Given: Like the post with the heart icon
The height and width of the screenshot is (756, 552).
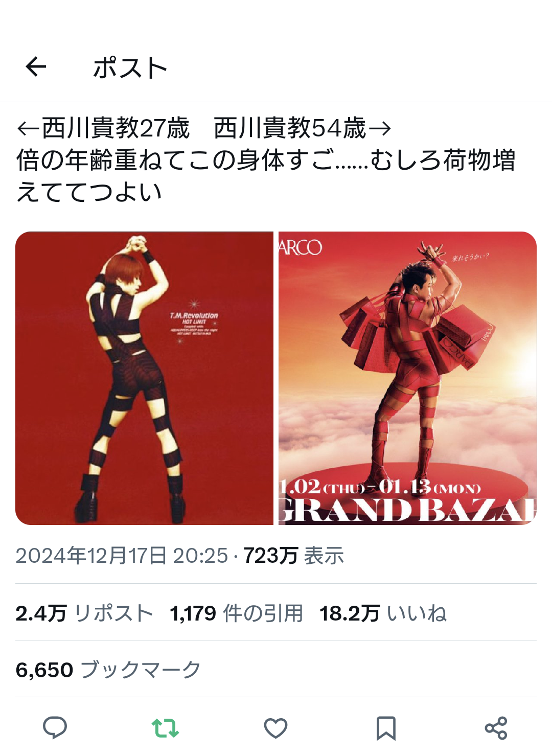Looking at the screenshot, I should click(x=275, y=728).
